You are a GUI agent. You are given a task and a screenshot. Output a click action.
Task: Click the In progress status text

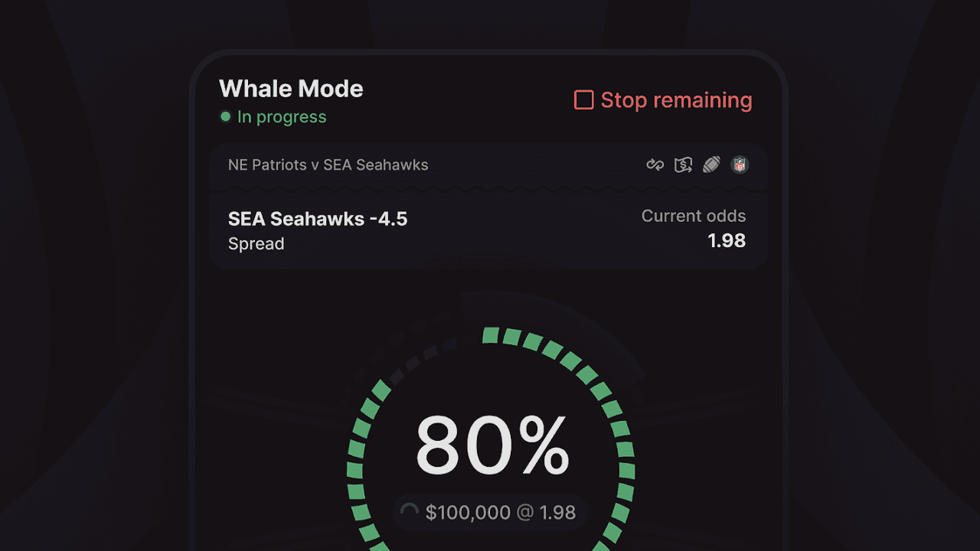pyautogui.click(x=282, y=117)
